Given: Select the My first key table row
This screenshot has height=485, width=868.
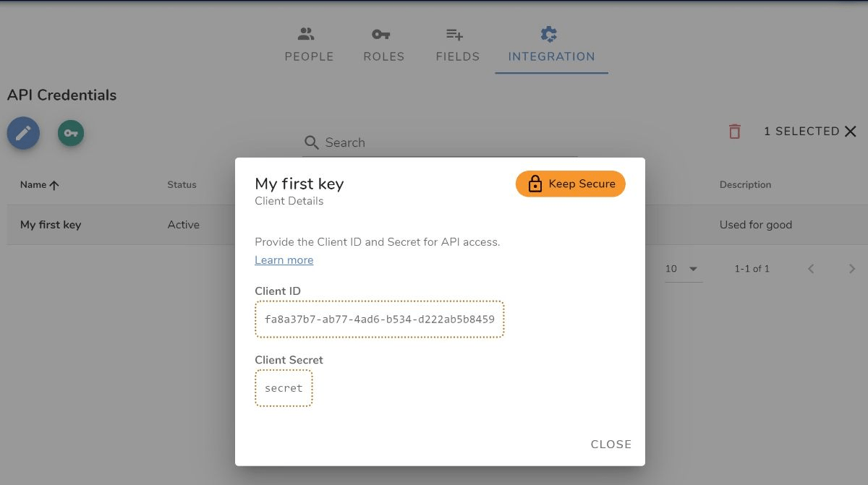Looking at the screenshot, I should 434,225.
